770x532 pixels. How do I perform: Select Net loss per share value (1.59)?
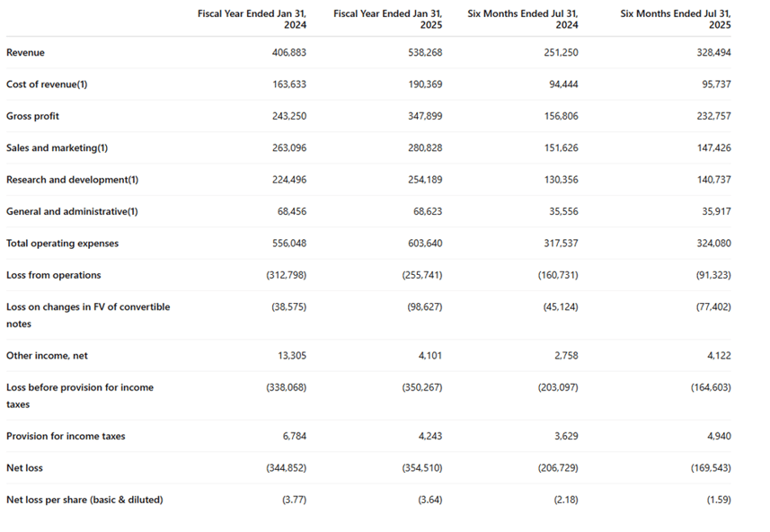(x=719, y=500)
